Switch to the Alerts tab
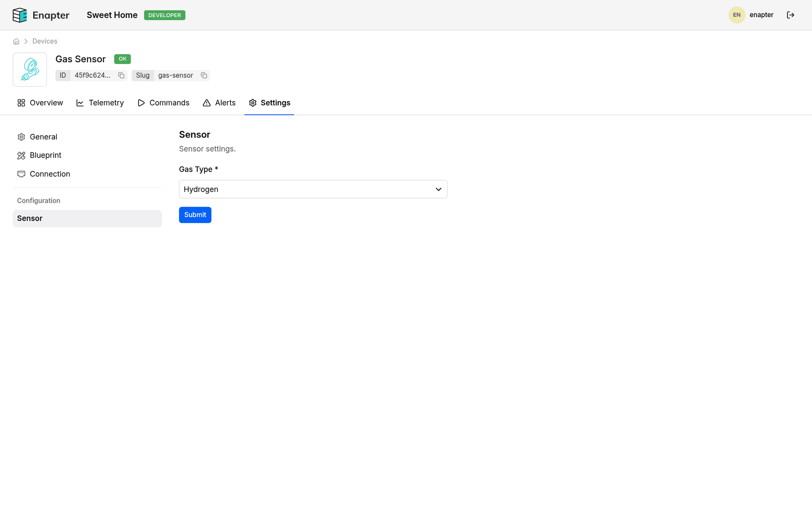Image resolution: width=812 pixels, height=528 pixels. 225,102
